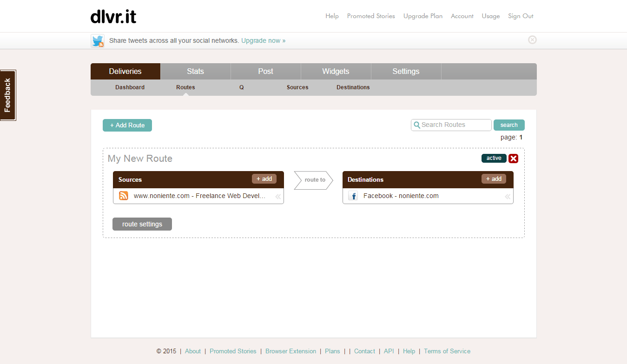Expand the Facebook destination chevron
This screenshot has width=627, height=364.
[x=507, y=197]
